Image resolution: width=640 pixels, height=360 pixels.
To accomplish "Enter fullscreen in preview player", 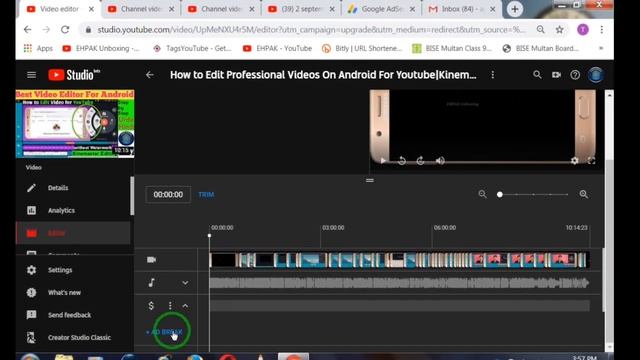I will 591,160.
